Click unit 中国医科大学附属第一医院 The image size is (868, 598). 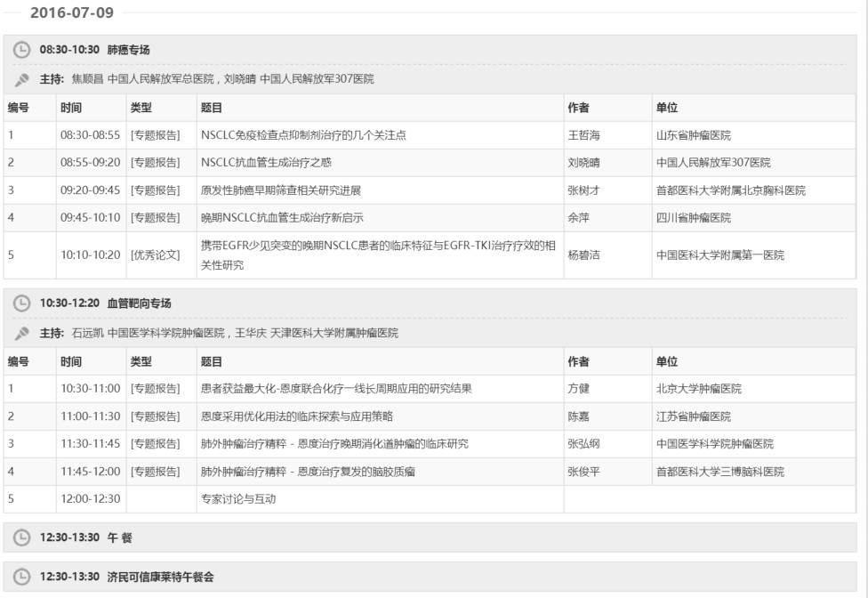coord(720,255)
